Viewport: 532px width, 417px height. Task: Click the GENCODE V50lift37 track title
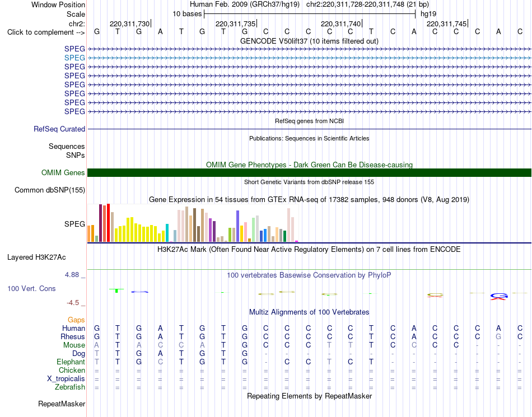(309, 41)
